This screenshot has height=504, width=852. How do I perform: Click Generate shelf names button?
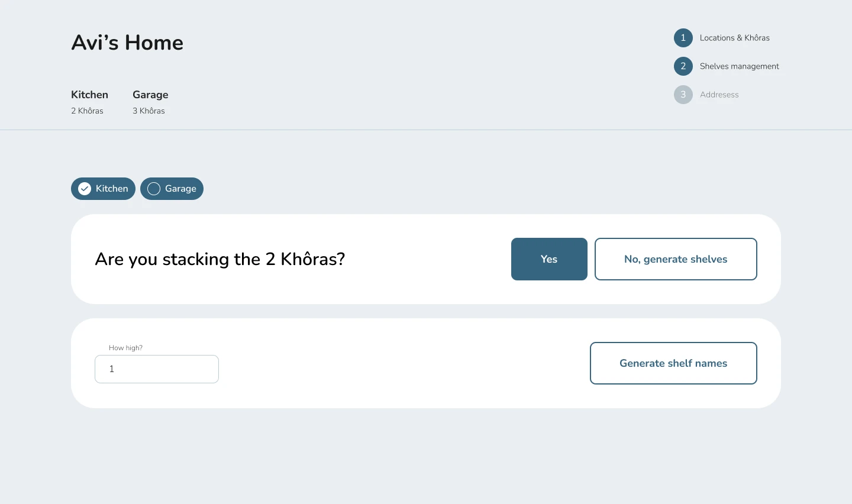[673, 363]
